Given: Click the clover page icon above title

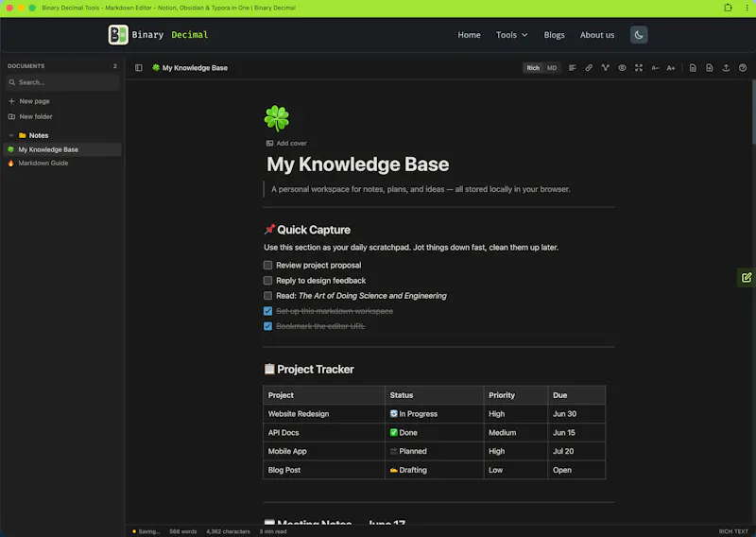Looking at the screenshot, I should click(277, 118).
